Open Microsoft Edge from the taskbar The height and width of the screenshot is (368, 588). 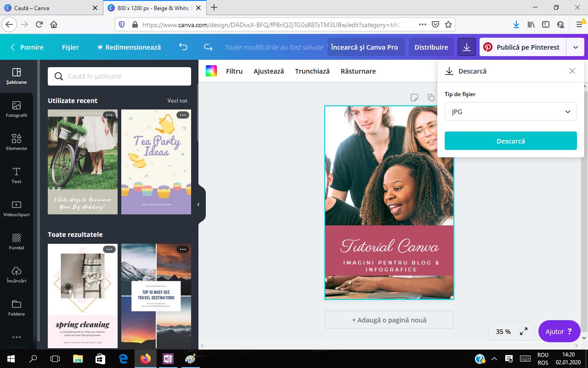pyautogui.click(x=123, y=359)
